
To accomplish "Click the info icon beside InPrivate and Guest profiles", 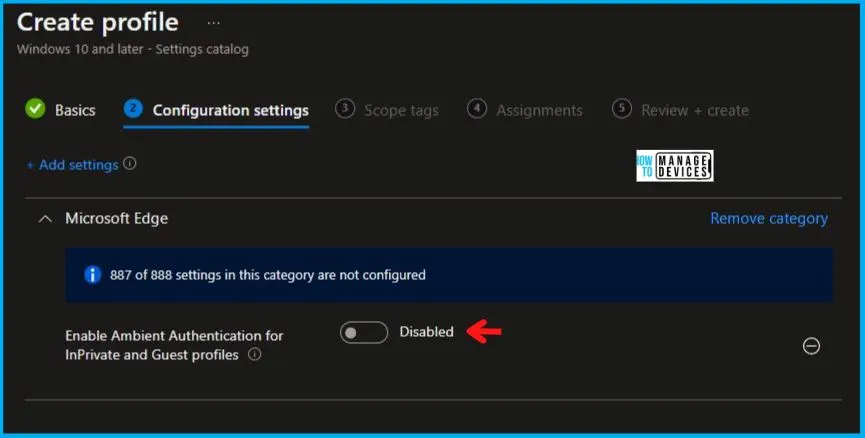I will [x=254, y=354].
